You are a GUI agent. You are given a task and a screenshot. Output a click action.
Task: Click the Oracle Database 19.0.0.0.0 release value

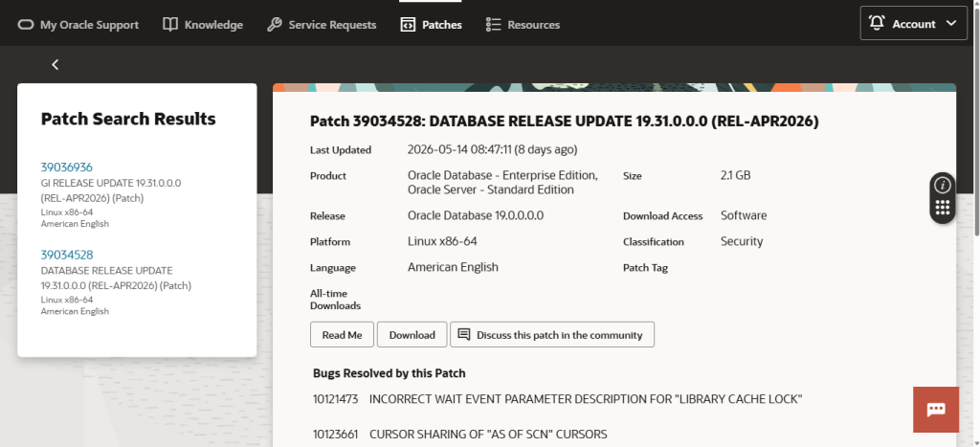tap(476, 215)
